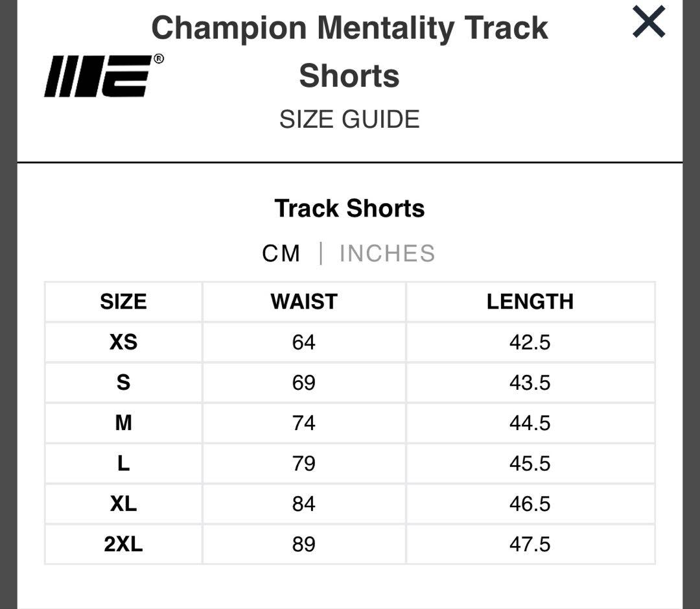Click the LENGTH column header

530,302
